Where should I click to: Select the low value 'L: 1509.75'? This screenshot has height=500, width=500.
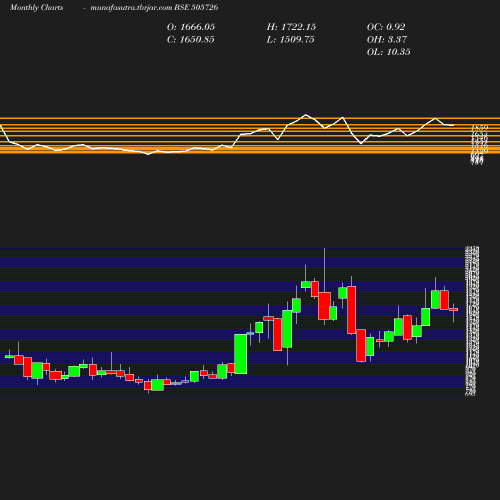(290, 39)
